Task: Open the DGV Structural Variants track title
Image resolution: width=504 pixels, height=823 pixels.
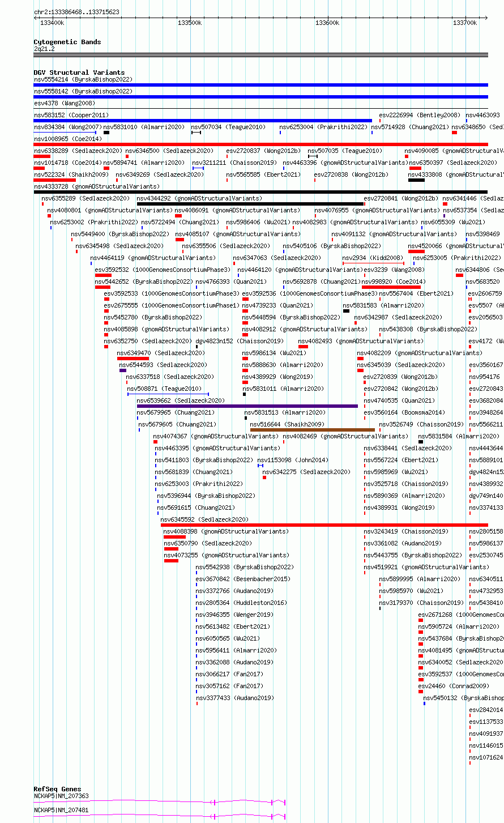Action: [79, 73]
